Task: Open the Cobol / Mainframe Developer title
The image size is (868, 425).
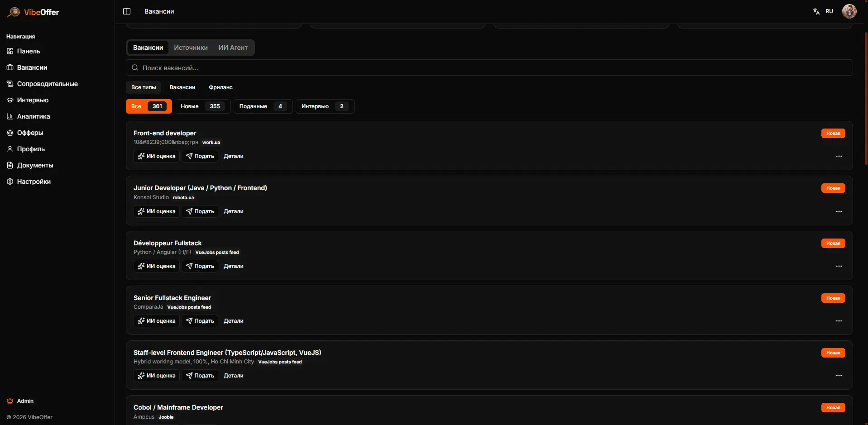Action: pyautogui.click(x=178, y=407)
